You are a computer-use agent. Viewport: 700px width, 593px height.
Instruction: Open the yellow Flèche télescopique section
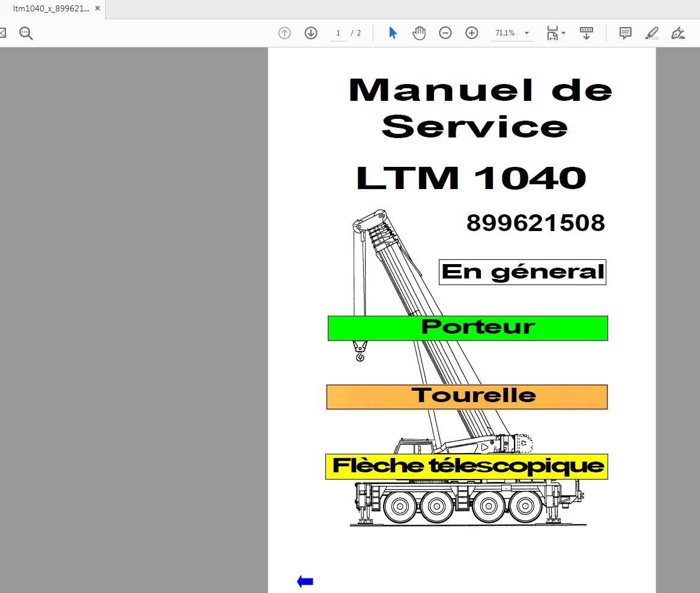tap(466, 467)
